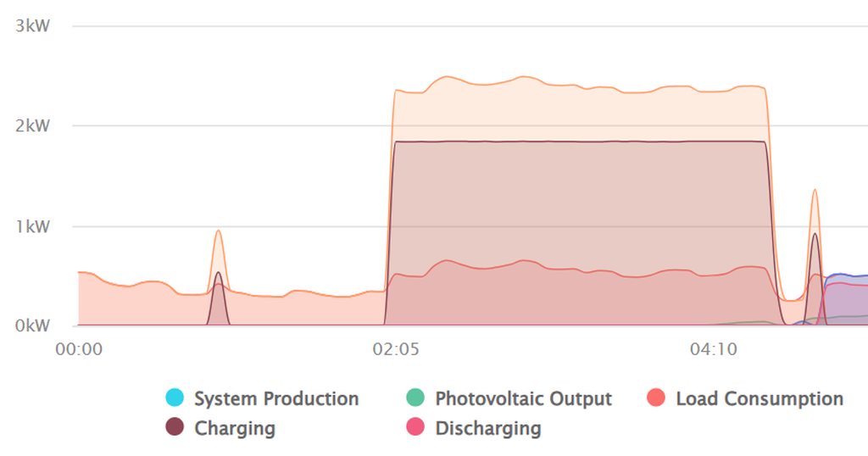868x456 pixels.
Task: Click the green Photovoltaic Output legend dot
Action: tap(415, 398)
